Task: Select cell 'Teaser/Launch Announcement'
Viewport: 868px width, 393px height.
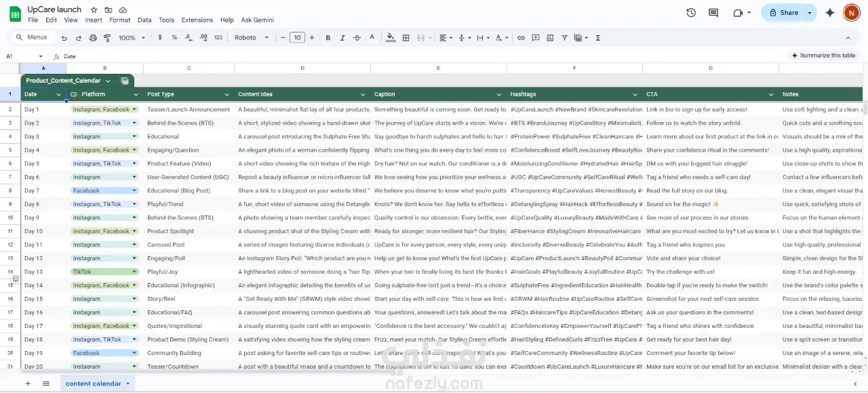Action: pos(189,109)
